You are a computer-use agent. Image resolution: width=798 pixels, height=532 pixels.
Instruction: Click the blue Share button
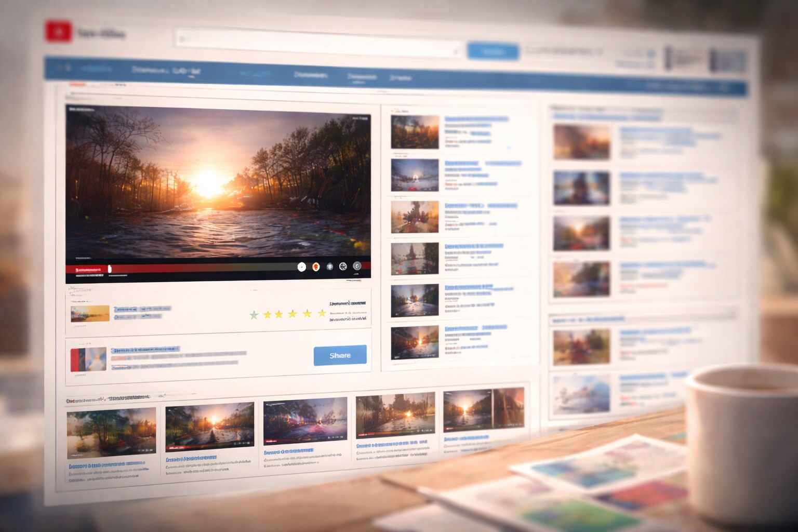click(340, 355)
